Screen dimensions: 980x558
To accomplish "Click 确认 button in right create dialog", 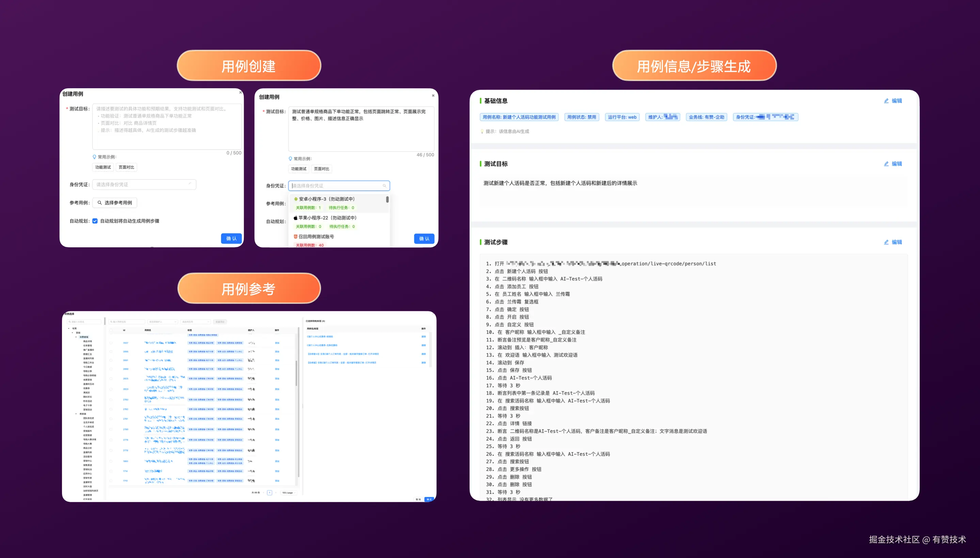I will click(424, 238).
